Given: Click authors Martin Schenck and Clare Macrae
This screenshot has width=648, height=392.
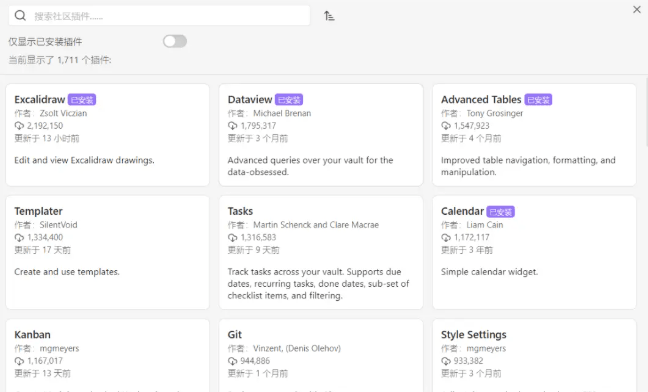Looking at the screenshot, I should (x=316, y=225).
